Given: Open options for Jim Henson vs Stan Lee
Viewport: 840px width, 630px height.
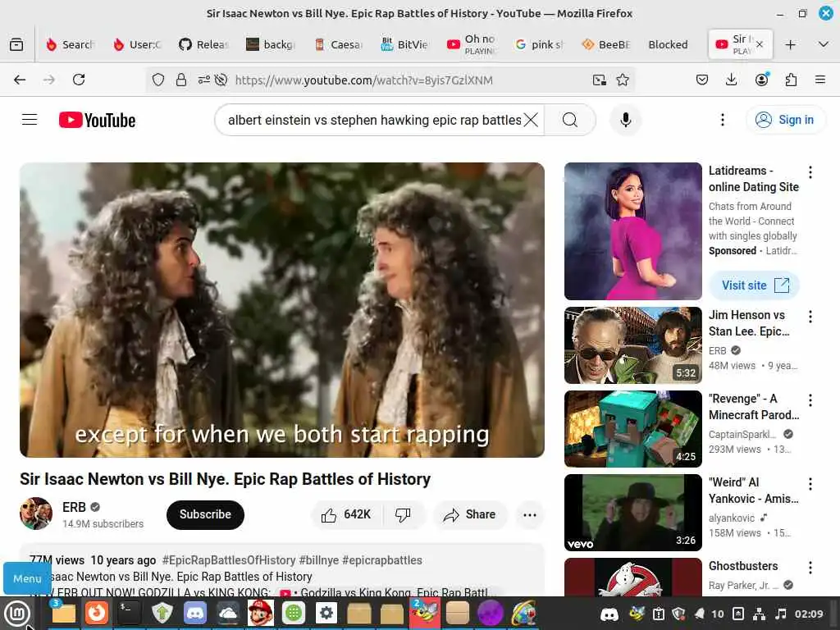Looking at the screenshot, I should (810, 317).
